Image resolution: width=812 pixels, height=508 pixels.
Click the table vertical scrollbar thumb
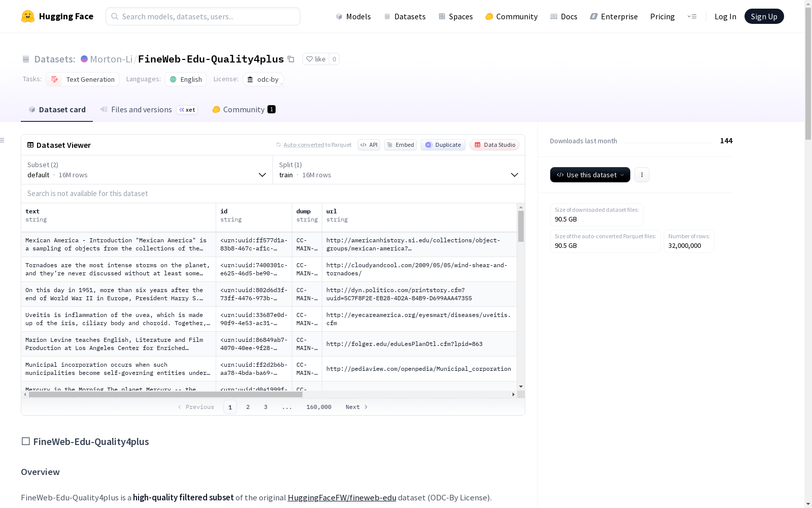(521, 226)
